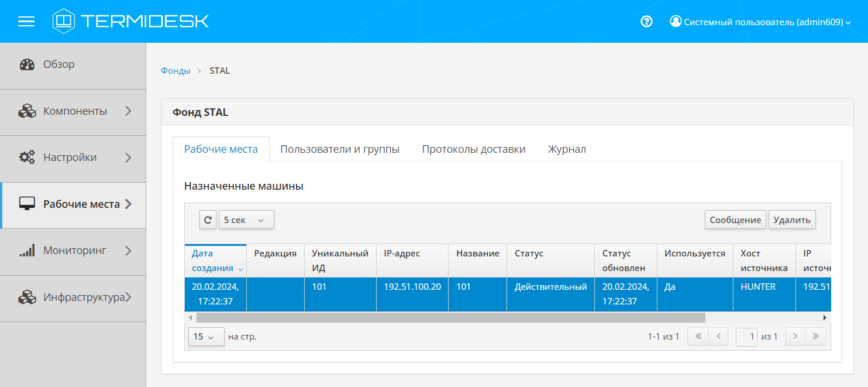Click the refresh table icon

pos(208,220)
